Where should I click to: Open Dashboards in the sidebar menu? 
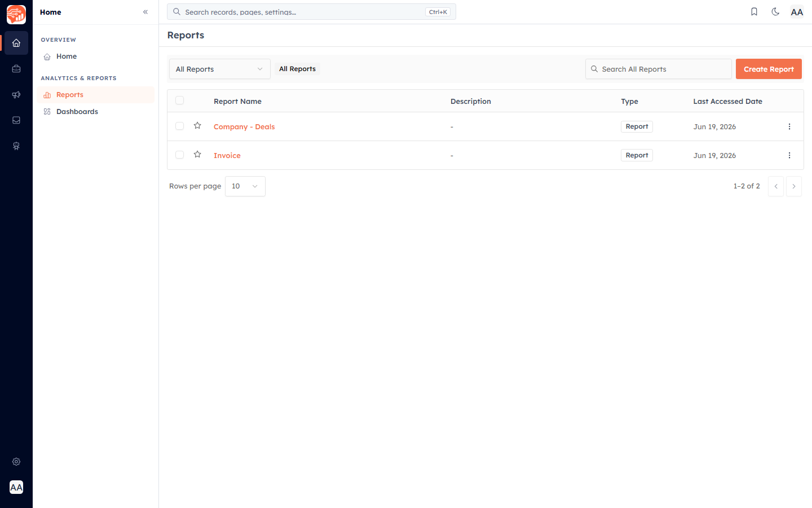point(96,112)
